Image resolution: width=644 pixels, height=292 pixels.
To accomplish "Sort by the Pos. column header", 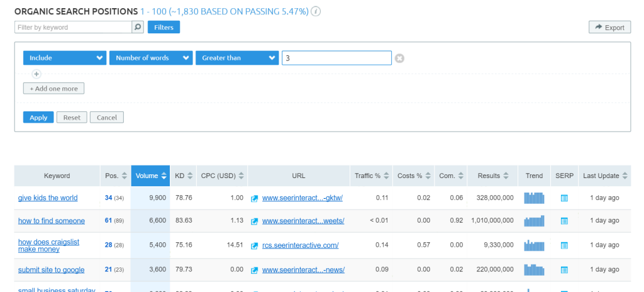I will 116,176.
